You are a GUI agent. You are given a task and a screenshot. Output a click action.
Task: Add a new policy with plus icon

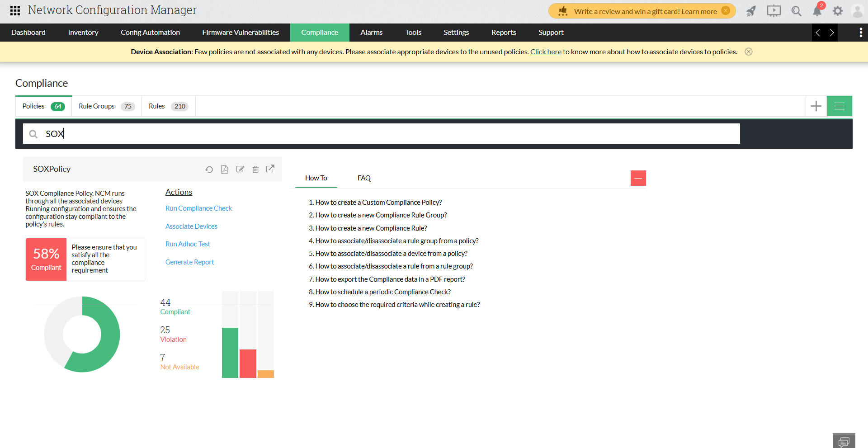(816, 106)
